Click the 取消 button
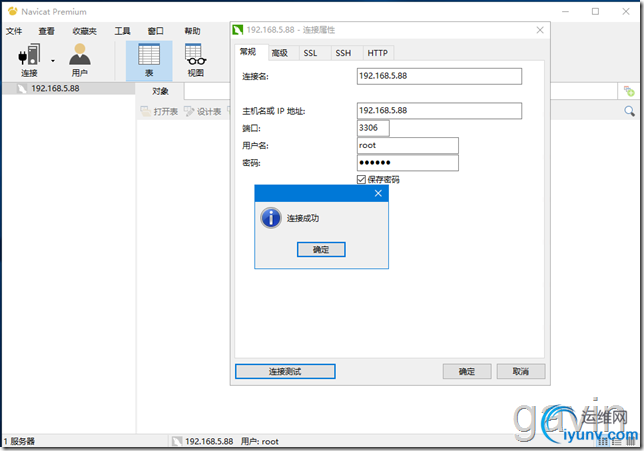Screen dimensions: 644x451 point(521,371)
